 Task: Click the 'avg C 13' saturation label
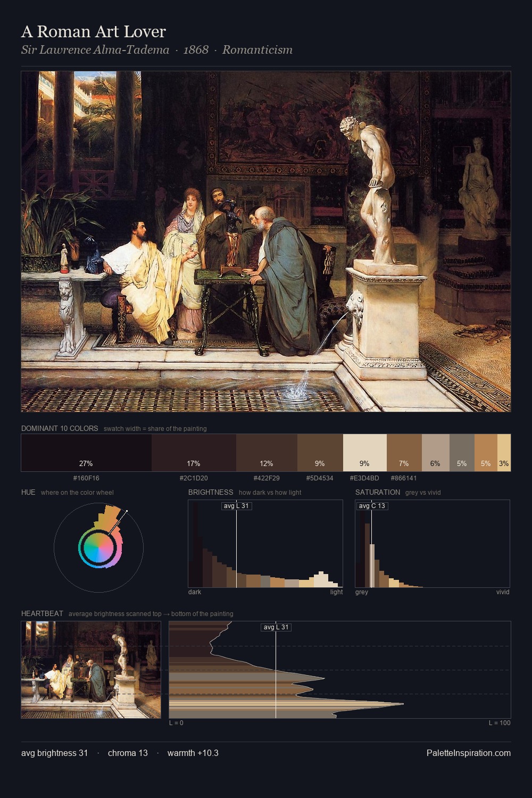tap(372, 506)
